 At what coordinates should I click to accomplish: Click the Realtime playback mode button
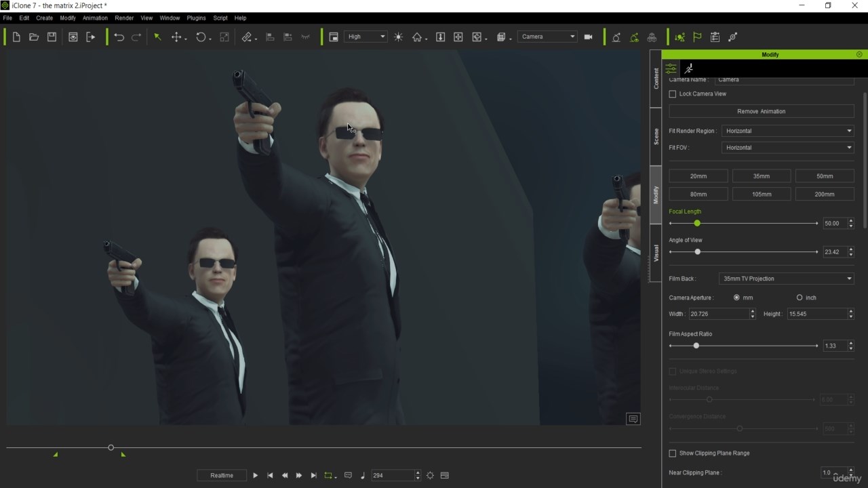point(222,476)
